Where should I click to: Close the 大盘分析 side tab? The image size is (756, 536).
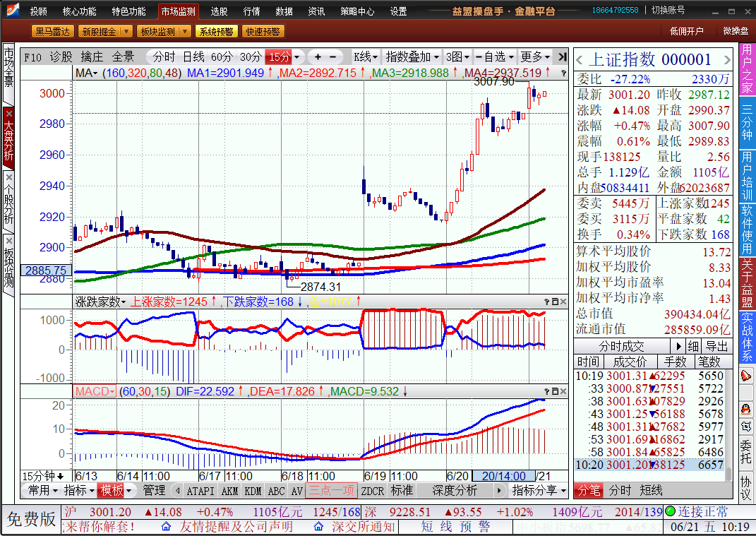[x=8, y=114]
